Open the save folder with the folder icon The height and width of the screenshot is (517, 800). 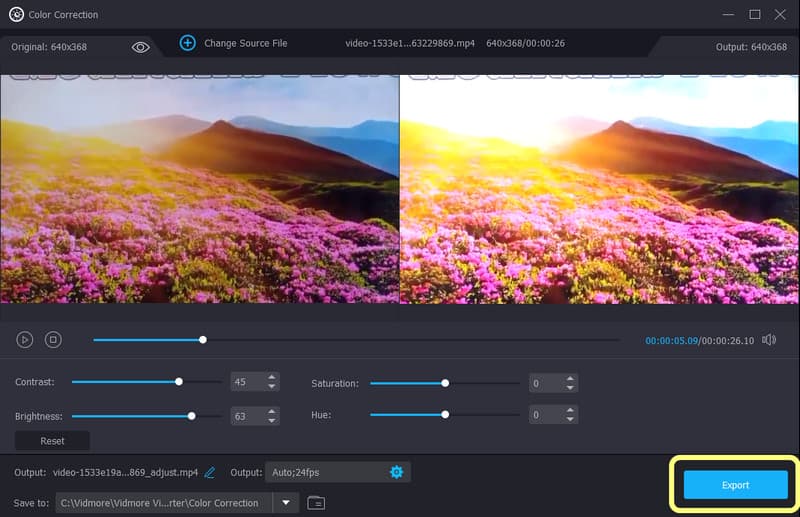[x=316, y=503]
